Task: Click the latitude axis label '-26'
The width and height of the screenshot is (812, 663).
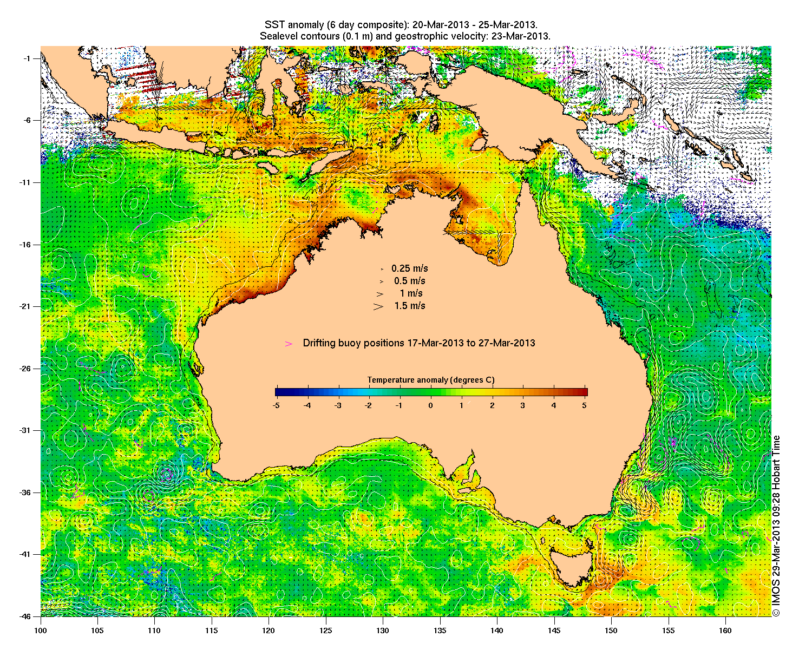Action: click(26, 369)
